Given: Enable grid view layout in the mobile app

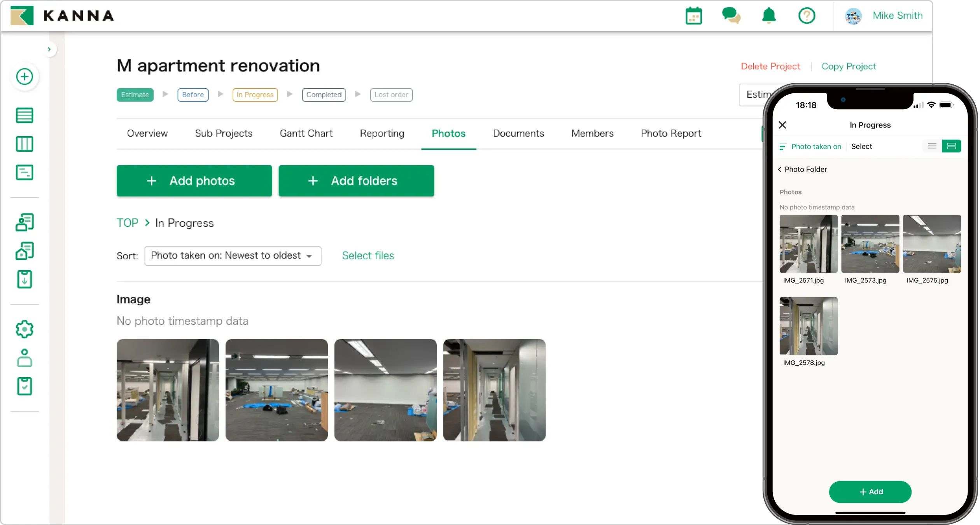Looking at the screenshot, I should [x=952, y=146].
